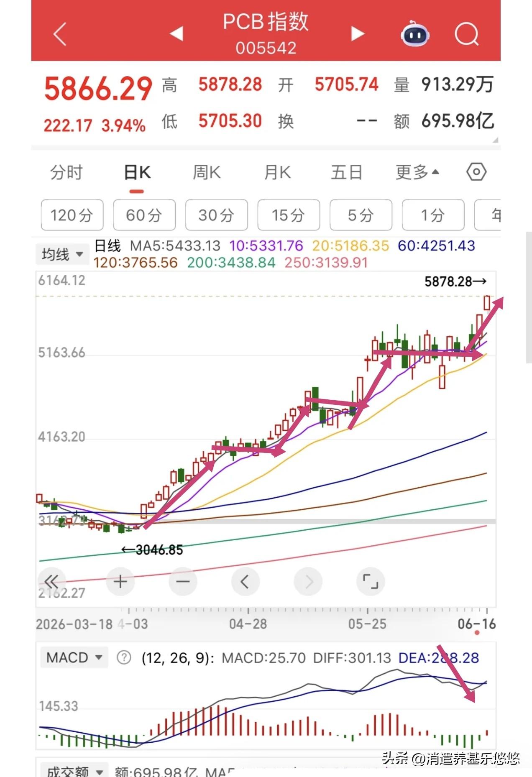Tap the 120:3765.56 moving average value

point(136,263)
